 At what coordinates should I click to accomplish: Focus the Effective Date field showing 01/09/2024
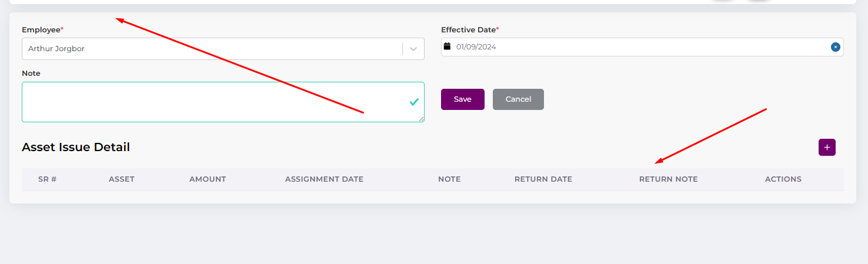point(635,47)
